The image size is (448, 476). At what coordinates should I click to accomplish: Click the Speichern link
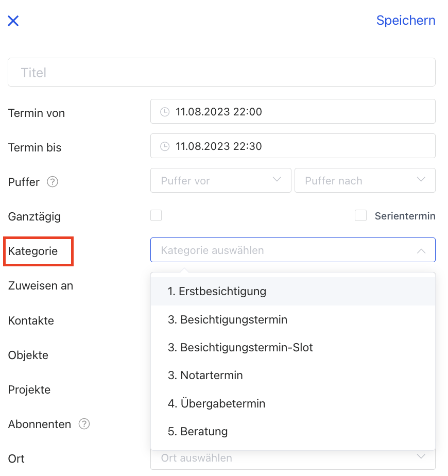(x=406, y=21)
